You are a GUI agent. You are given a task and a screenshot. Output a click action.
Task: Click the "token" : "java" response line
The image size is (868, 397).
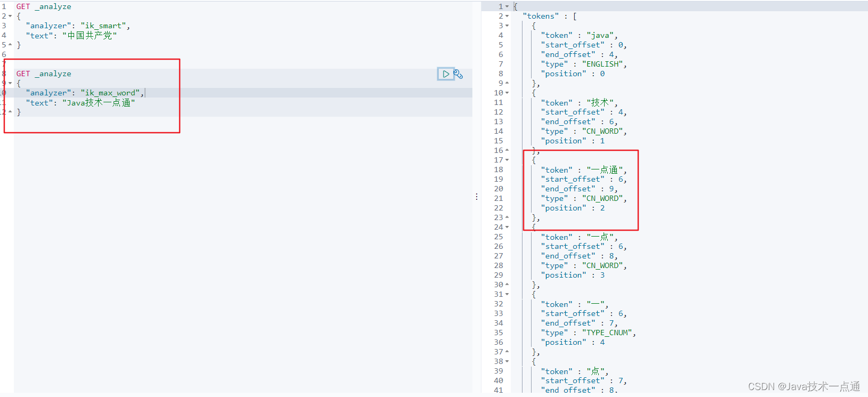pyautogui.click(x=580, y=35)
